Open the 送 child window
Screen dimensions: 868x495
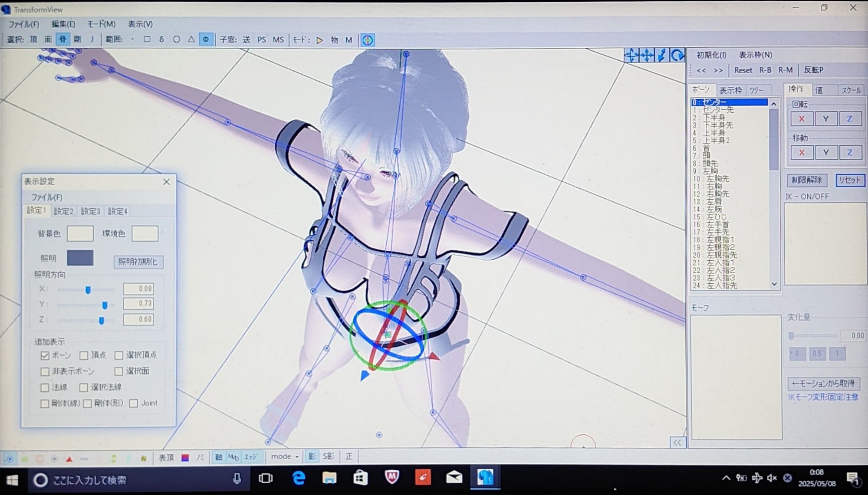(x=247, y=40)
